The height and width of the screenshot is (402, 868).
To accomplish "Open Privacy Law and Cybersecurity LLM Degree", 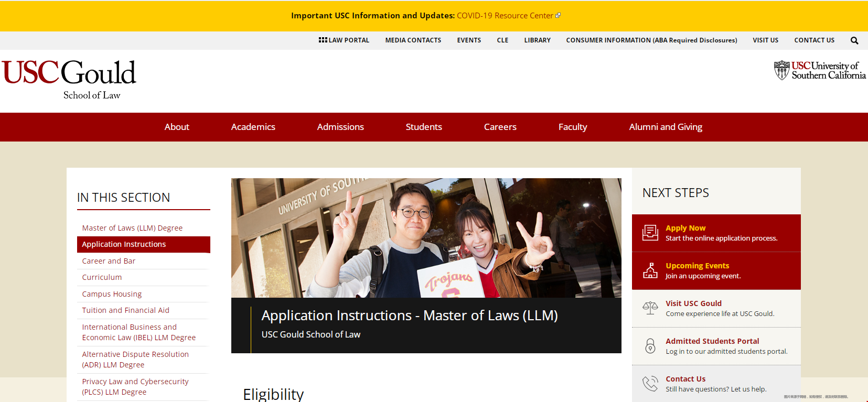I will [x=135, y=387].
